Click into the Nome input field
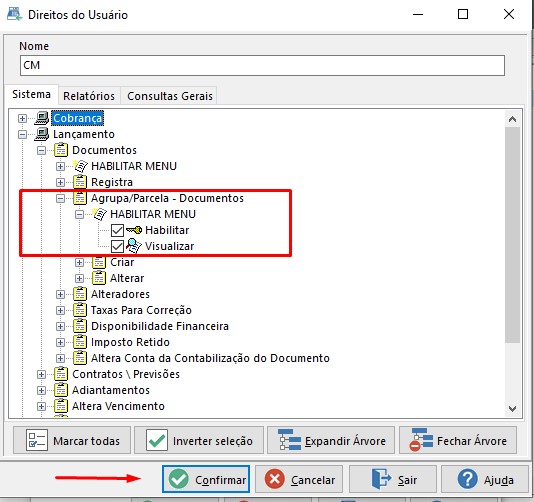The width and height of the screenshot is (534, 502). 262,65
